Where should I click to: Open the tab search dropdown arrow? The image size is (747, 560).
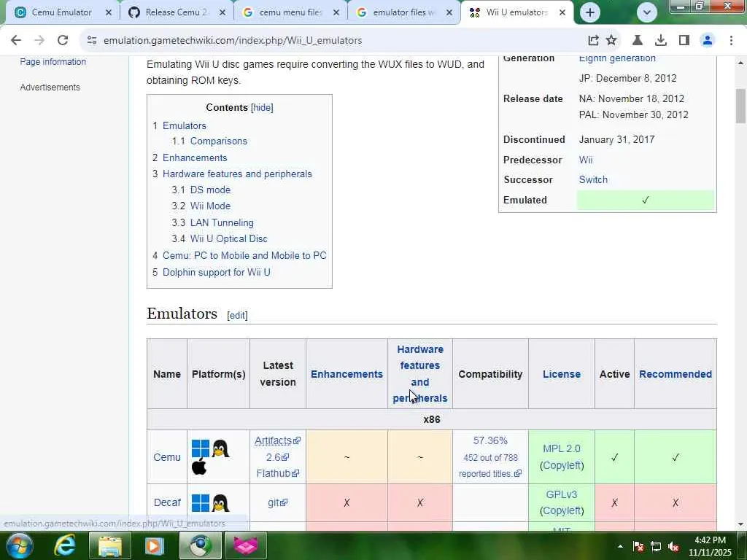click(x=646, y=13)
